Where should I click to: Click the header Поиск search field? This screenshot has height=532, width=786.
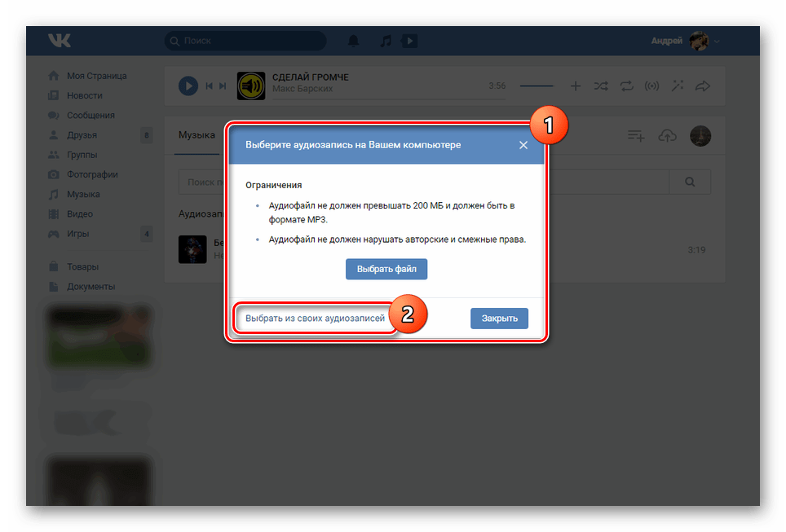[x=245, y=41]
